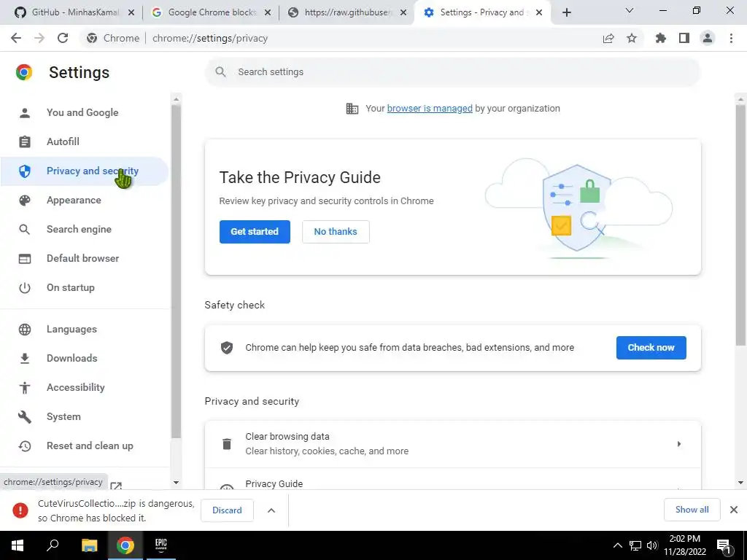Close the Google Chrome blocks tab

click(268, 12)
